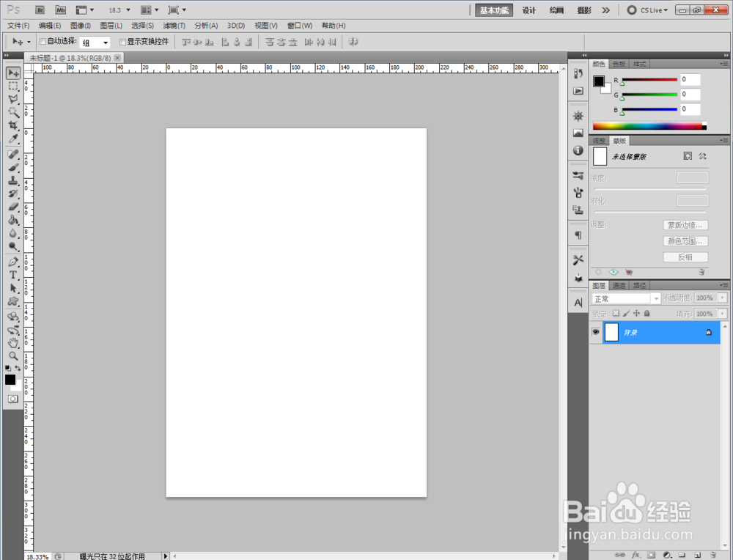Switch to the 通道 tab
This screenshot has width=733, height=560.
(x=619, y=285)
